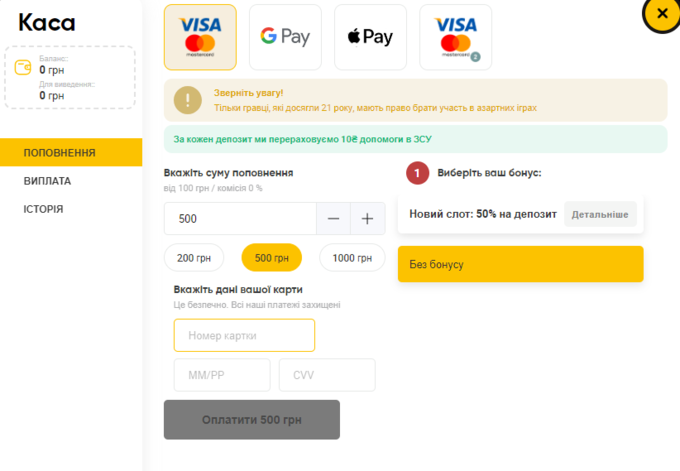This screenshot has height=471, width=680.
Task: Open the Історія tab
Action: pyautogui.click(x=44, y=209)
